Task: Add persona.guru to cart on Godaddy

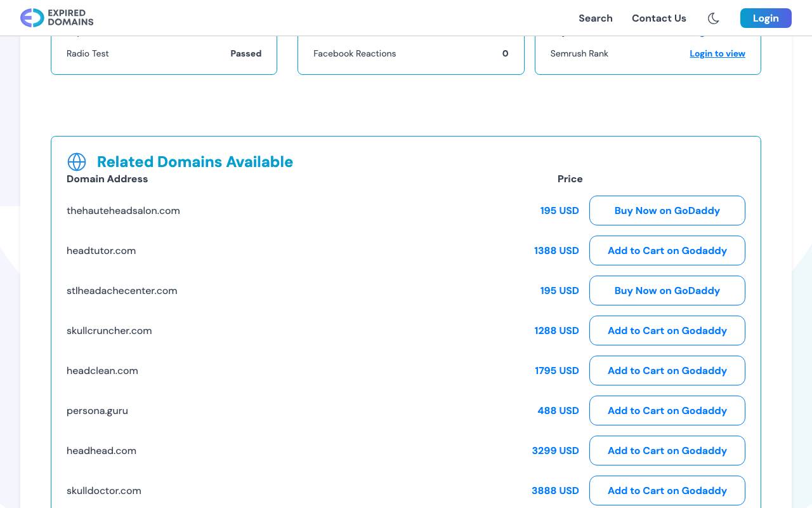Action: pyautogui.click(x=667, y=410)
